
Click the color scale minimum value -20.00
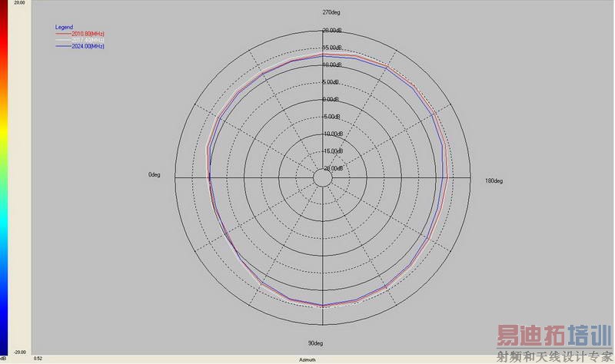(20, 352)
